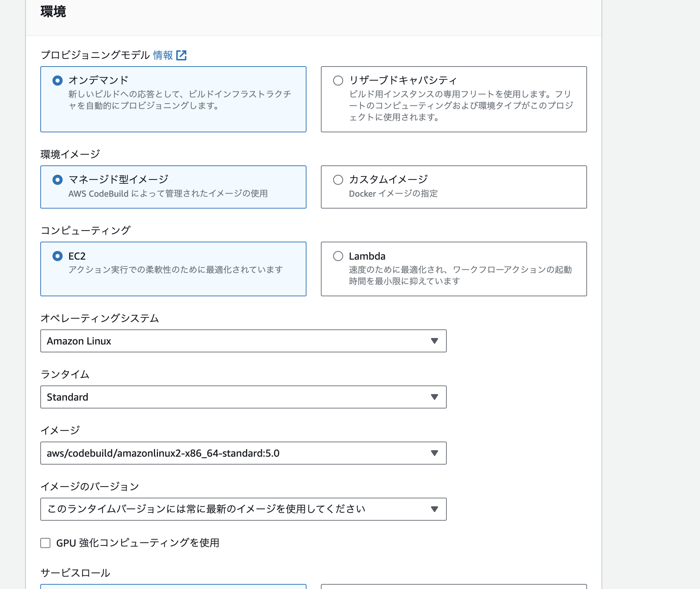Open the Amazon Linux operating system dropdown
The width and height of the screenshot is (700, 589).
pyautogui.click(x=244, y=341)
